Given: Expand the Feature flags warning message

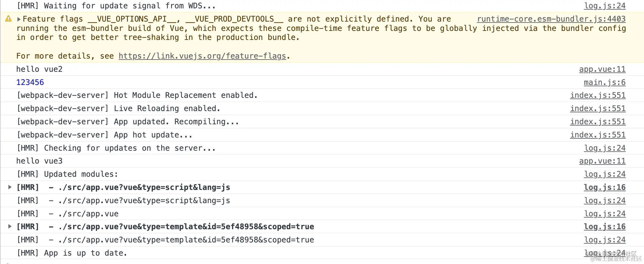Looking at the screenshot, I should (19, 19).
